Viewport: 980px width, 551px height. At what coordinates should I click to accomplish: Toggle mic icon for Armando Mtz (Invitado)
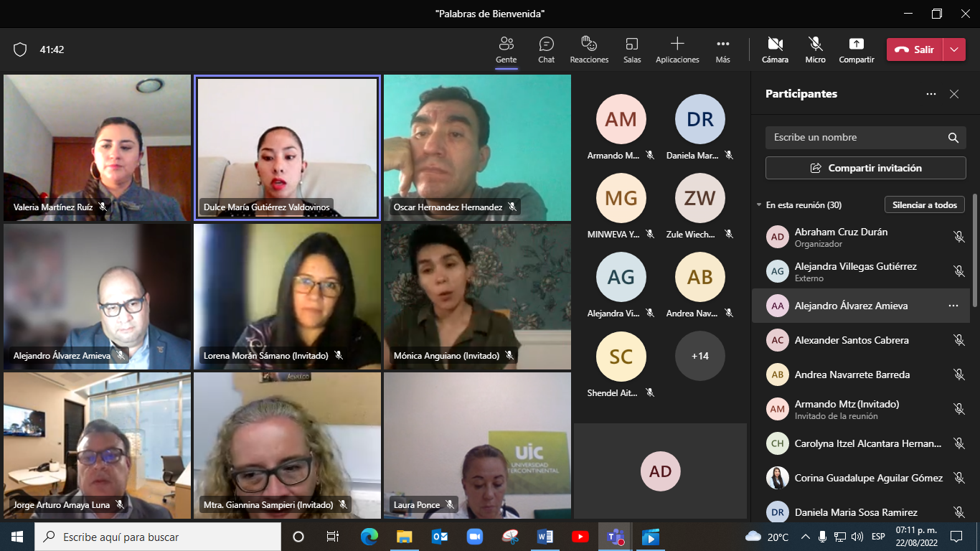click(x=958, y=409)
